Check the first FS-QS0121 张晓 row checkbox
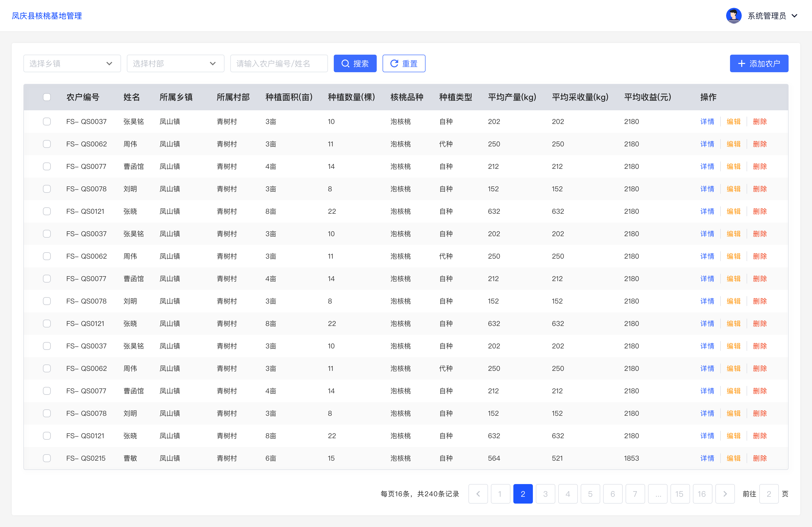This screenshot has width=812, height=527. click(47, 212)
